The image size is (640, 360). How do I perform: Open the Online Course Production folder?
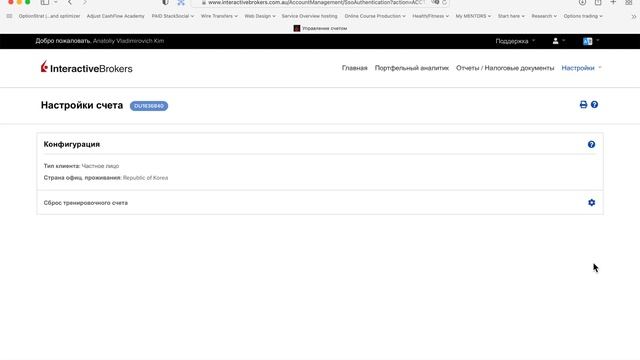[375, 16]
